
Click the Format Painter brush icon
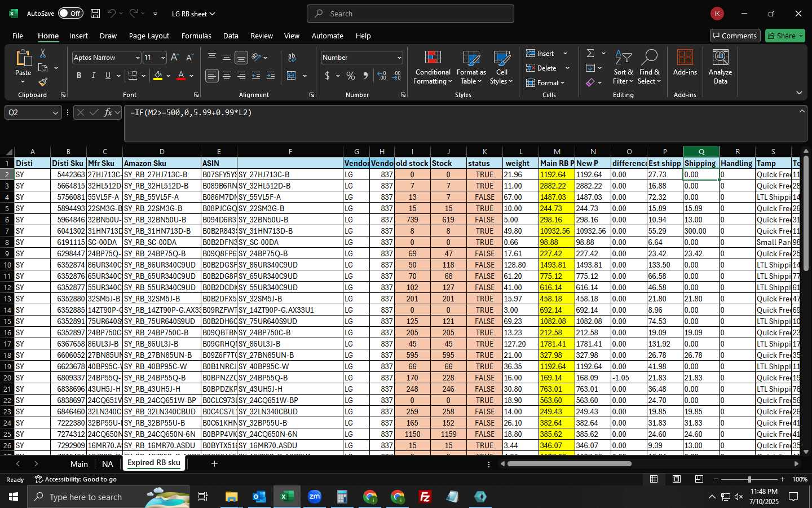coord(43,82)
